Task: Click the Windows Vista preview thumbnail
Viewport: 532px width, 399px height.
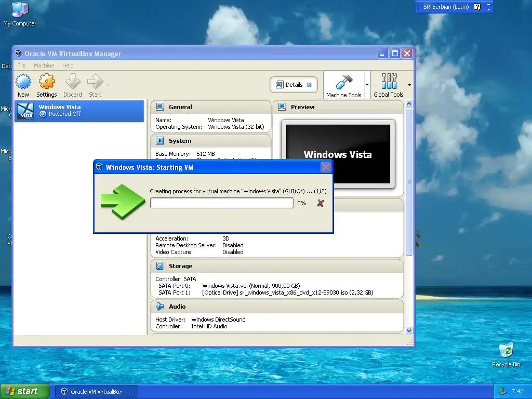Action: (338, 154)
